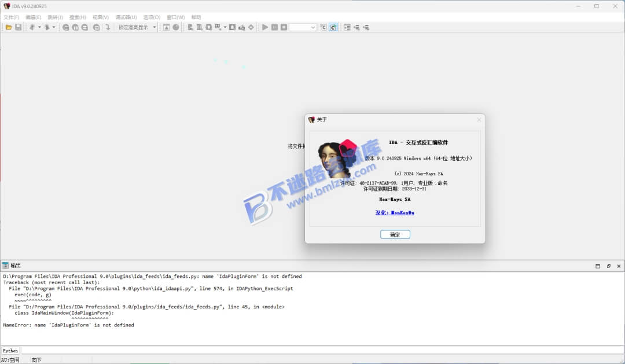Click the Python language button
Viewport: 625px width, 364px height.
pyautogui.click(x=10, y=351)
